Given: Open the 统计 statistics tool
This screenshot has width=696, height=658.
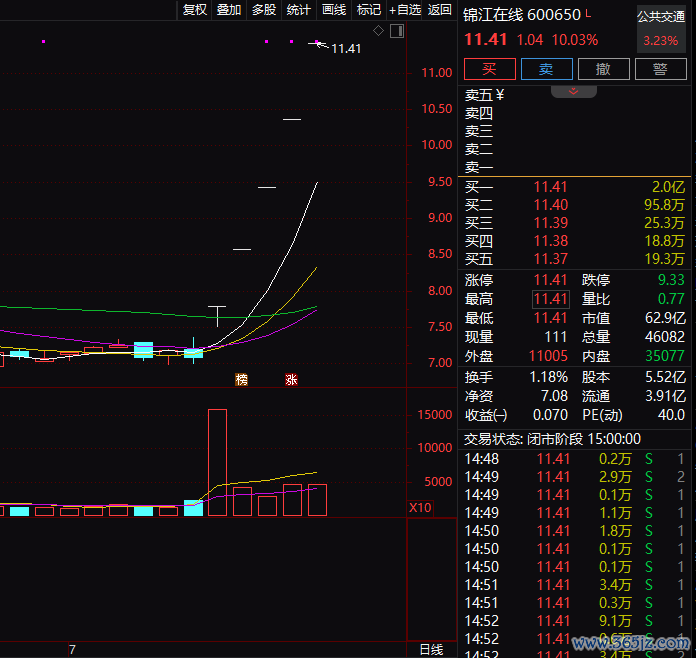Looking at the screenshot, I should tap(298, 9).
